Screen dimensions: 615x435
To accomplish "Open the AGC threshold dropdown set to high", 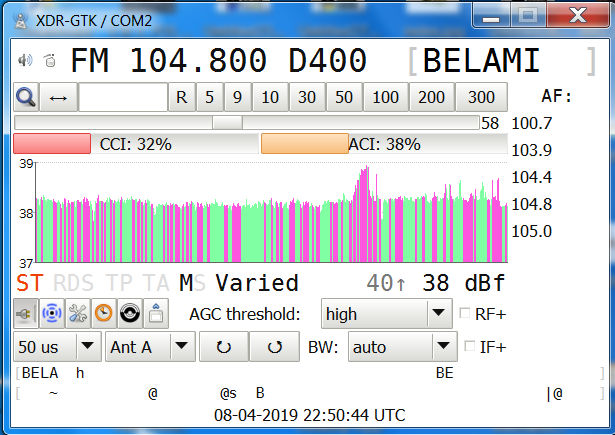I will 386,314.
